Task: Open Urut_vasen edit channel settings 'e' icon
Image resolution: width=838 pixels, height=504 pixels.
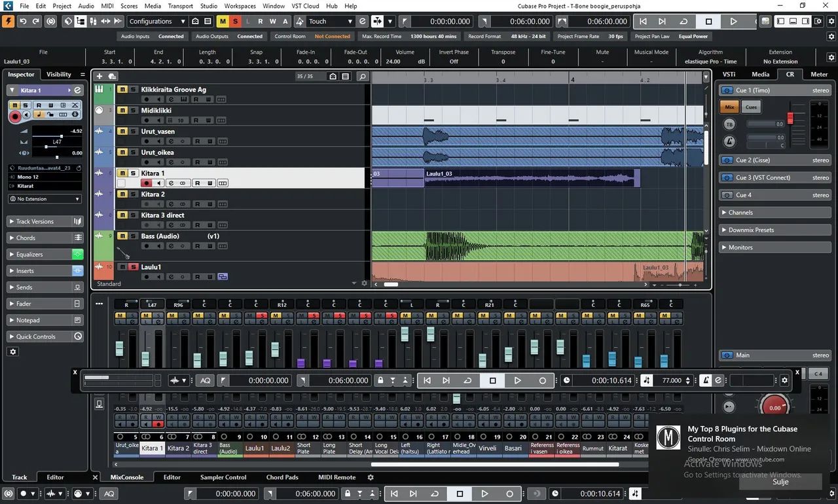Action: pyautogui.click(x=171, y=141)
